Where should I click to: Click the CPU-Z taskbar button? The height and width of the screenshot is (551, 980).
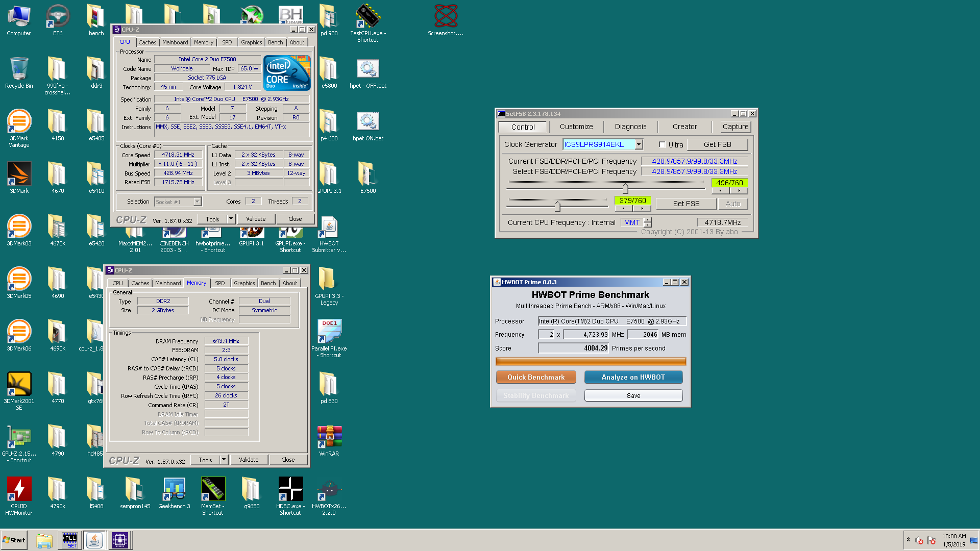119,540
